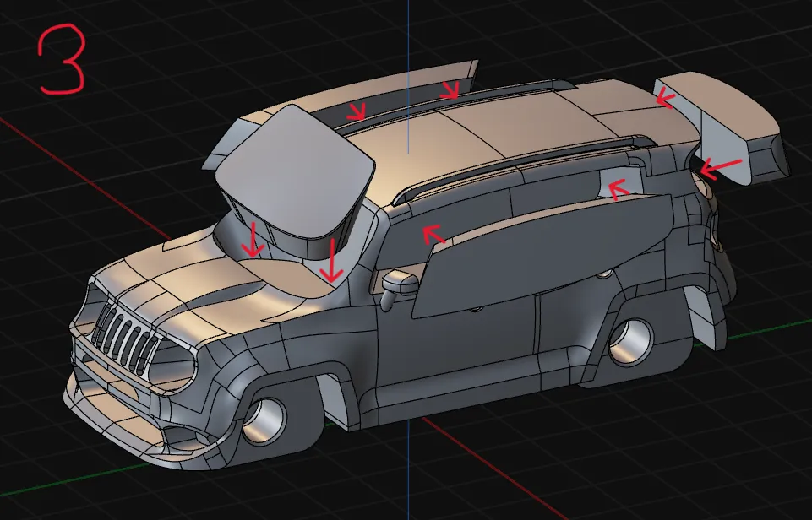This screenshot has height=520, width=812.
Task: Pick the round front headlight opening
Action: point(172,364)
